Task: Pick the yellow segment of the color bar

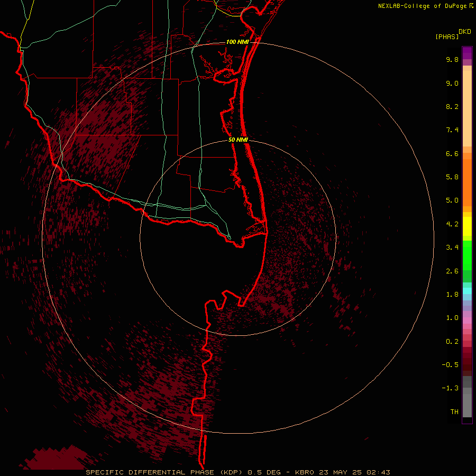Action: tap(467, 226)
